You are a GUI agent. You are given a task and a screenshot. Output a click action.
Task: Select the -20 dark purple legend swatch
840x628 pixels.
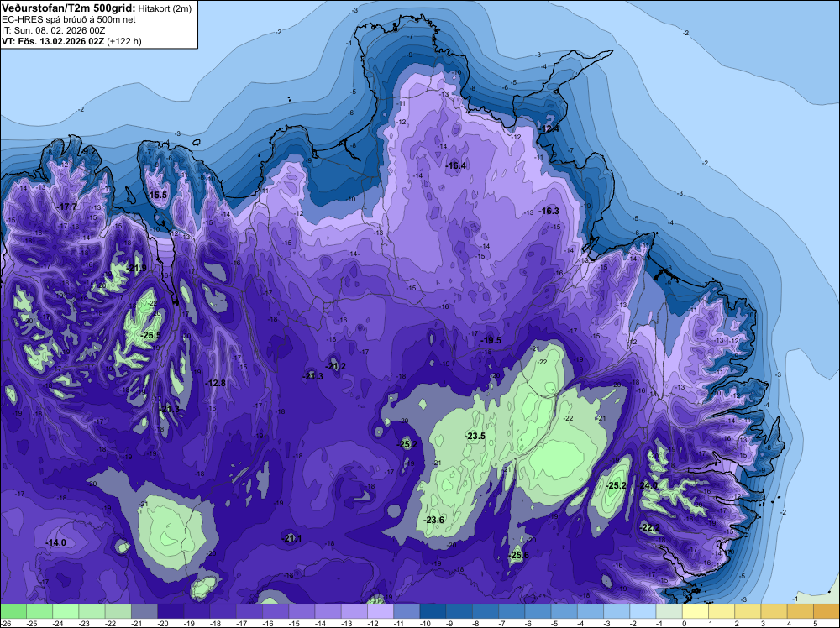click(171, 611)
